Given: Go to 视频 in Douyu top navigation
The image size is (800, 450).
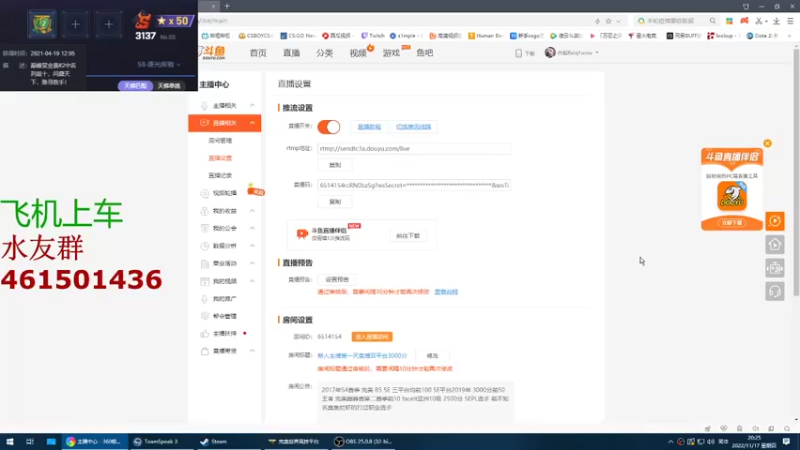Looking at the screenshot, I should 358,53.
